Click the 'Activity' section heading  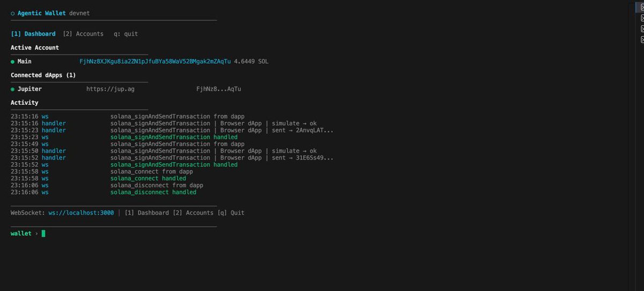coord(25,103)
